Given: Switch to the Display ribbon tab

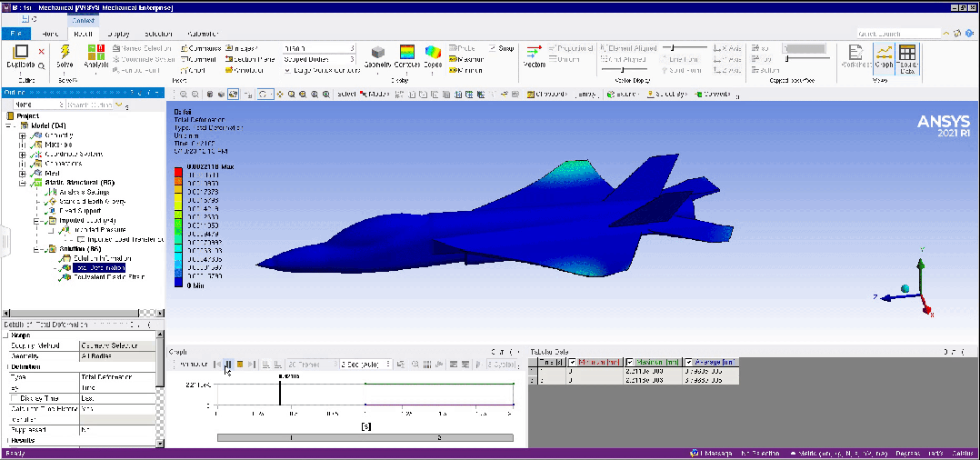Looking at the screenshot, I should point(118,34).
